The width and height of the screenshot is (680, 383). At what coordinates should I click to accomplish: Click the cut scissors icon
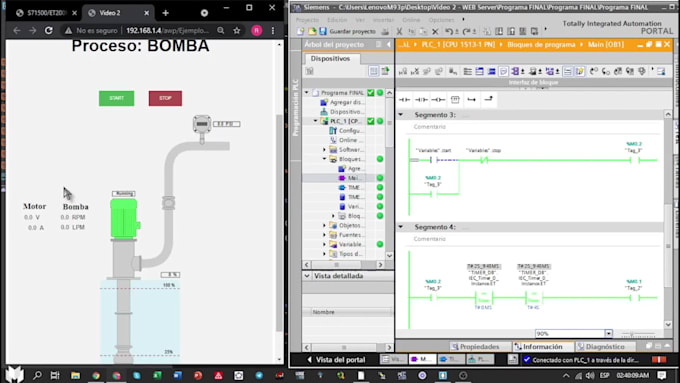point(399,31)
